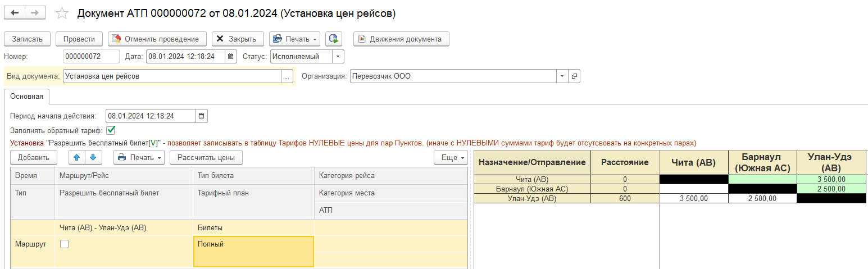The image size is (868, 269).
Task: Open the top toolbar Печать menu
Action: (x=294, y=39)
